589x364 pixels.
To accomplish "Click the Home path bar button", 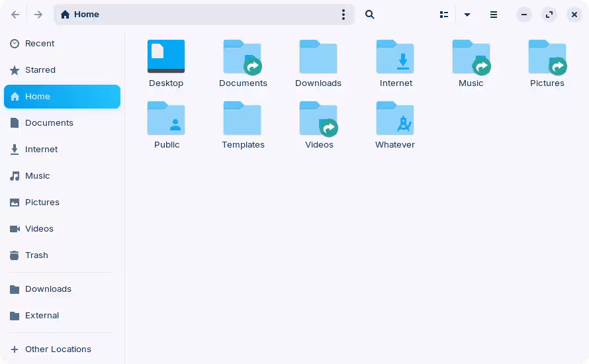I will (x=80, y=15).
